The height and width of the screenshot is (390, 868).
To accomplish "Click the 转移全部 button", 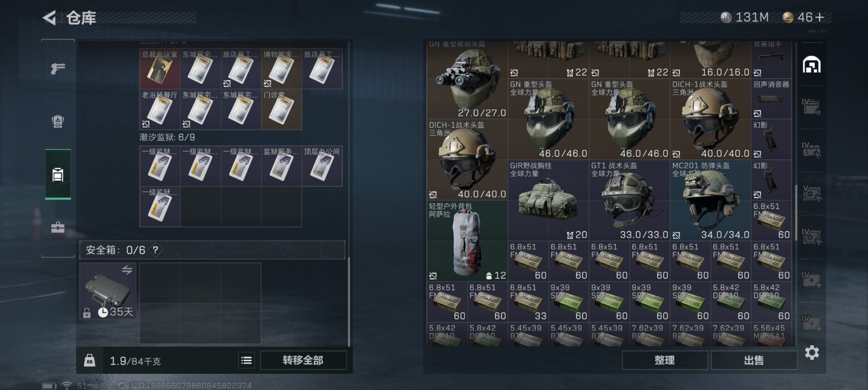I will coord(303,360).
